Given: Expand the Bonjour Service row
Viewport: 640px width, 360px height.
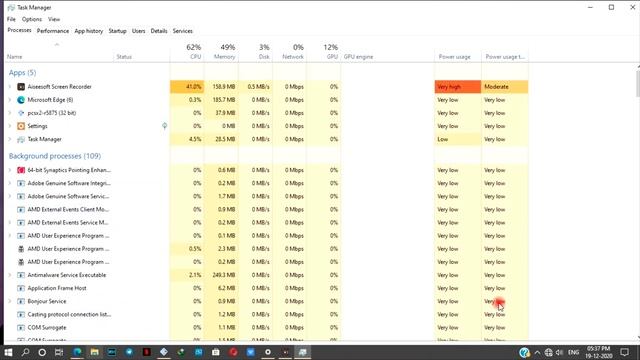Looking at the screenshot, I should [x=10, y=301].
